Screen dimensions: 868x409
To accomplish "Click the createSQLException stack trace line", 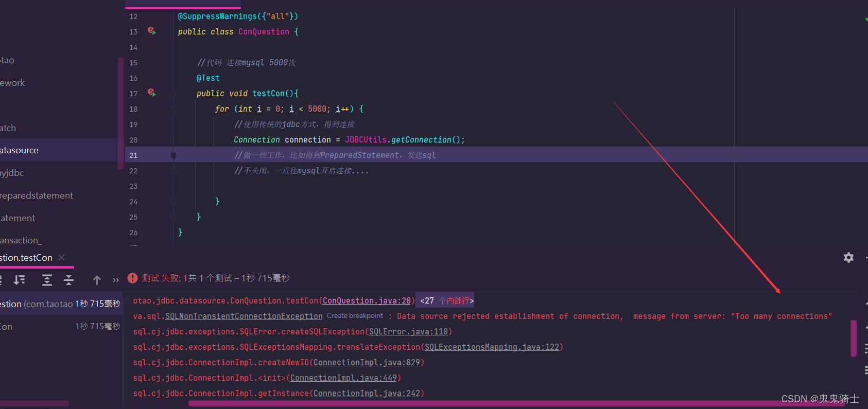I will coord(292,331).
